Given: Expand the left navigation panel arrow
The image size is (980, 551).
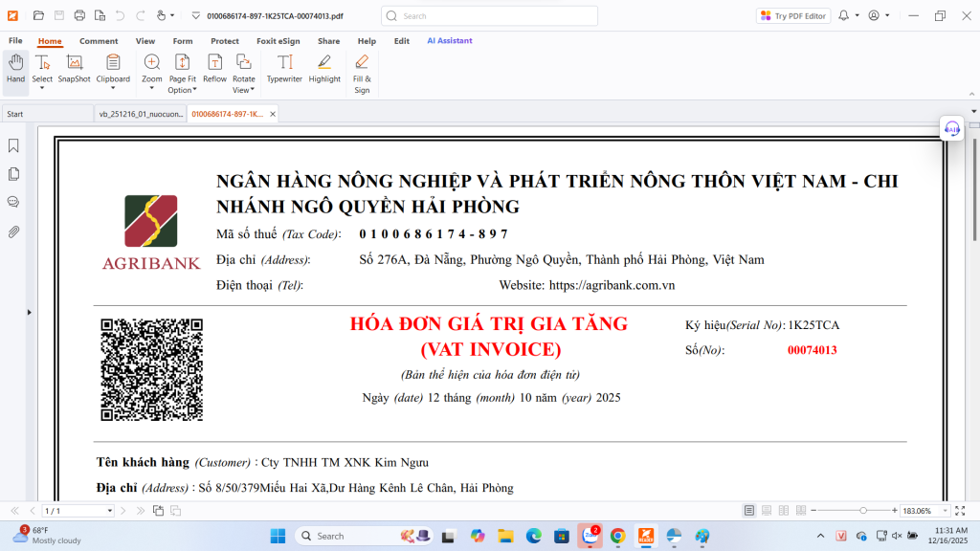Looking at the screenshot, I should [29, 312].
